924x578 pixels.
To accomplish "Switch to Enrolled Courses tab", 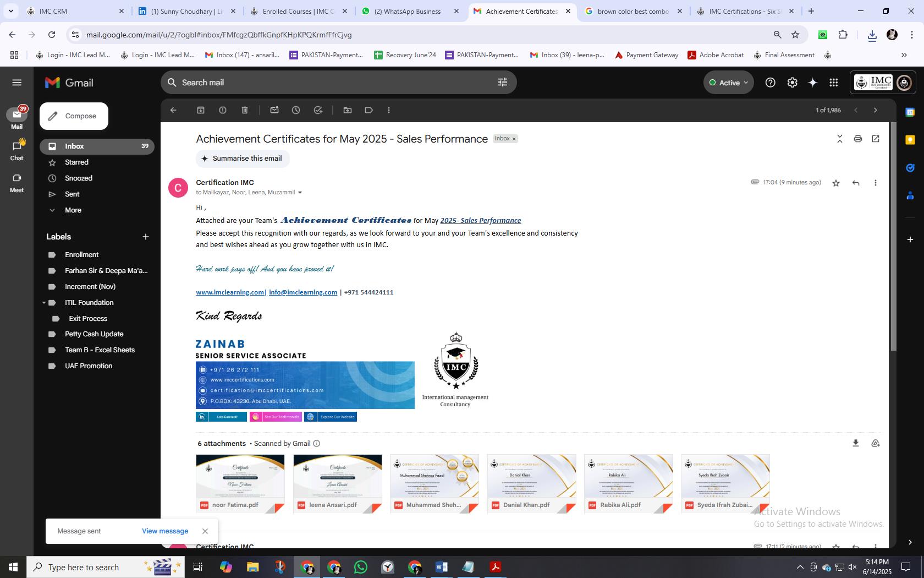I will [298, 11].
